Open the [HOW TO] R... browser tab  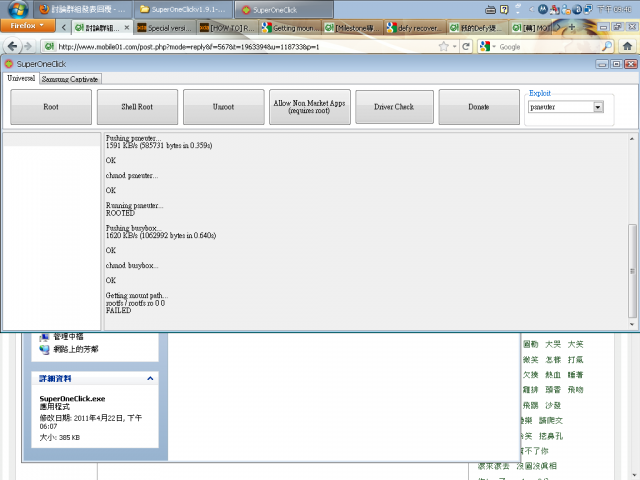click(x=228, y=28)
